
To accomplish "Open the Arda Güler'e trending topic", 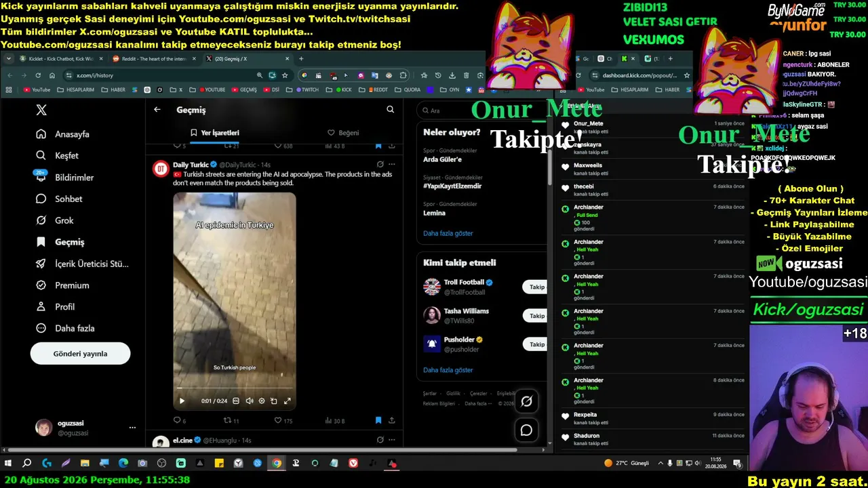I will (x=442, y=160).
